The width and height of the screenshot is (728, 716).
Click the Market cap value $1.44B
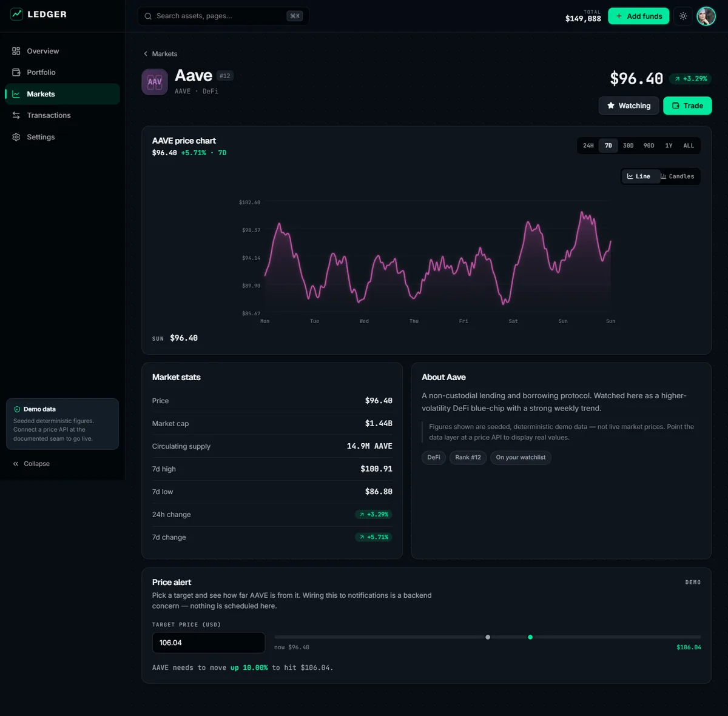(379, 423)
